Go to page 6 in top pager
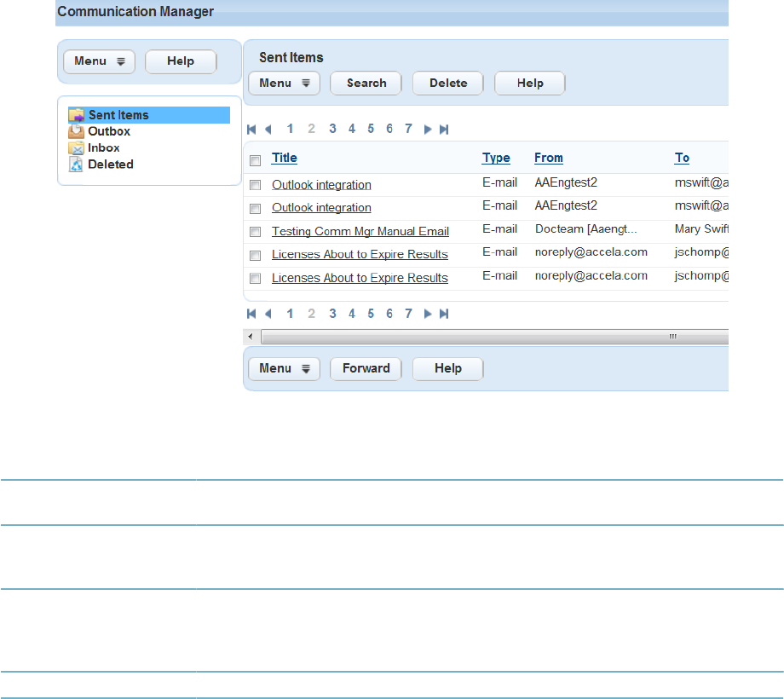This screenshot has width=784, height=699. [x=389, y=129]
